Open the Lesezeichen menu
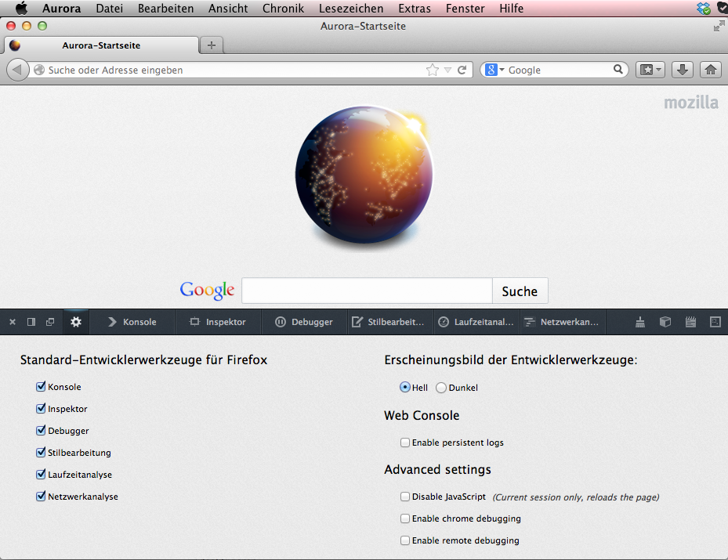 click(351, 9)
